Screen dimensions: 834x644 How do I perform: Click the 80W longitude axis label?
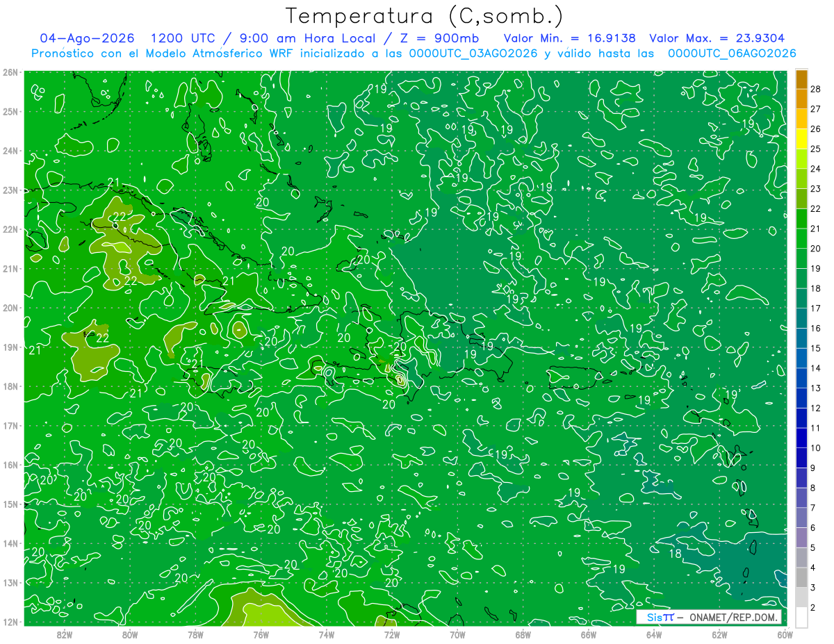130,634
